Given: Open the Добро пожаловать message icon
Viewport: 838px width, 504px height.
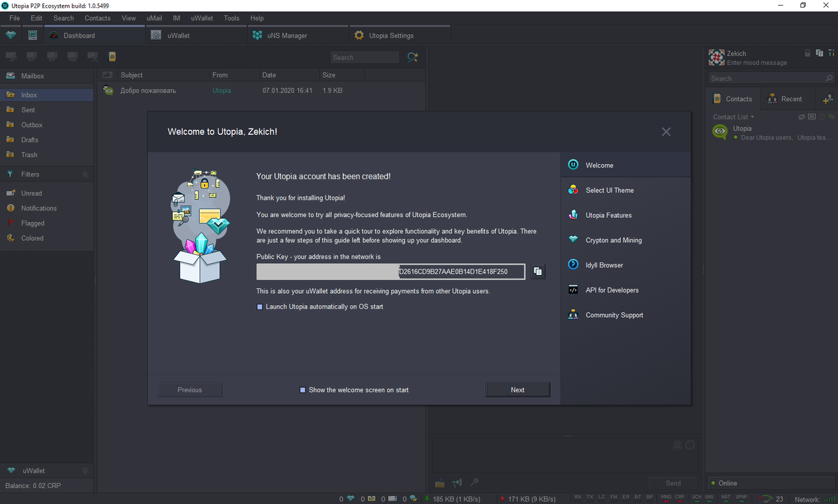Looking at the screenshot, I should pos(108,90).
